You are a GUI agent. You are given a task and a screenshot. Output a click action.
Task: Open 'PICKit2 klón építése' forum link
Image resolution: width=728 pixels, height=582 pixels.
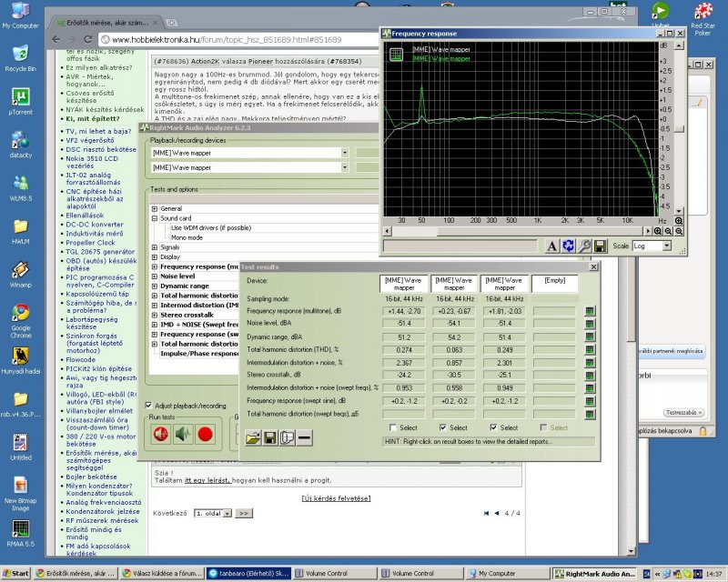(98, 368)
